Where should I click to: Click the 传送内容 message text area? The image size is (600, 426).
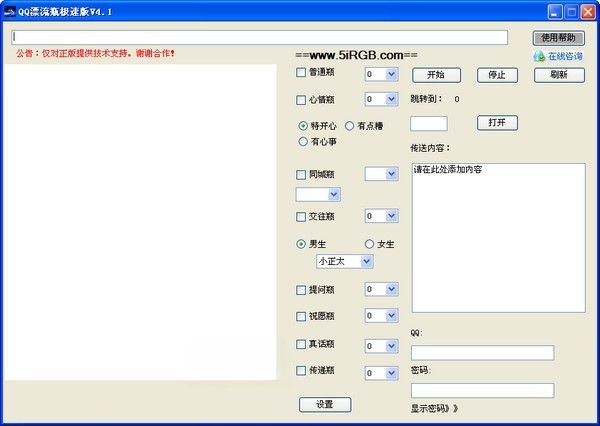click(498, 238)
